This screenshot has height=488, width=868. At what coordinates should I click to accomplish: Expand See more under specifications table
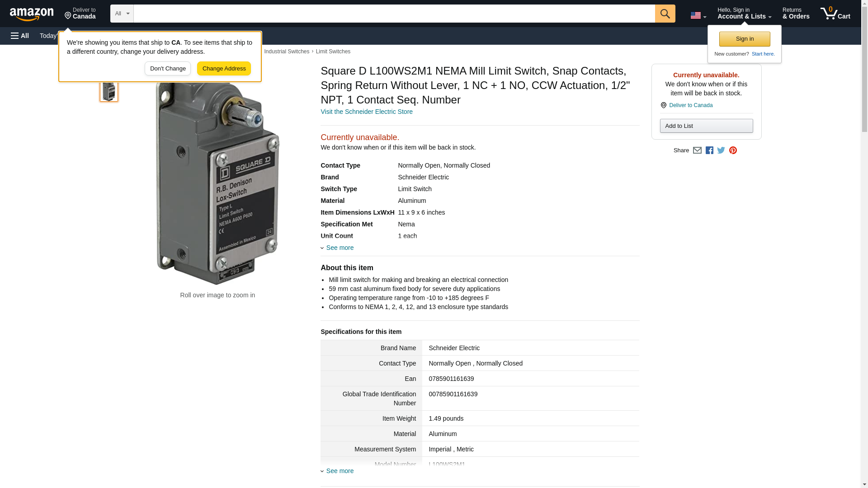tap(340, 471)
